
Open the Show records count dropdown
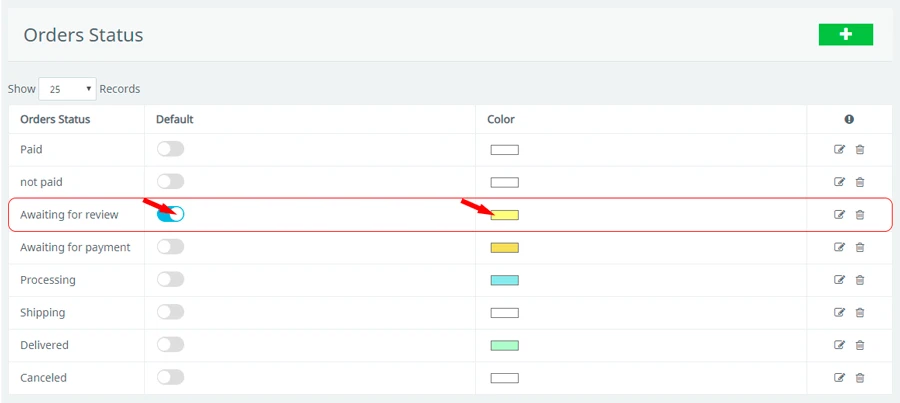[67, 89]
